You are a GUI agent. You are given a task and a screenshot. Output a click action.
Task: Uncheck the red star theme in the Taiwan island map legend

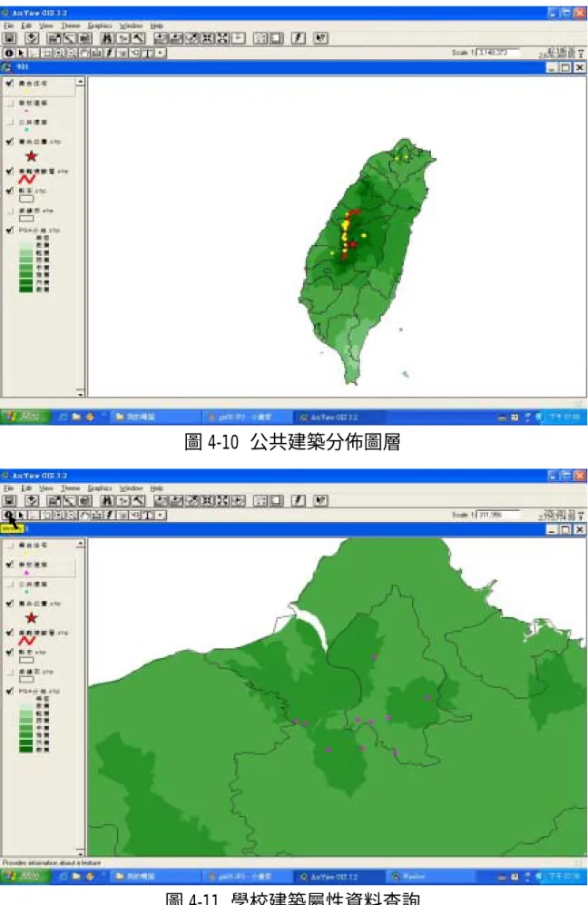tap(9, 142)
